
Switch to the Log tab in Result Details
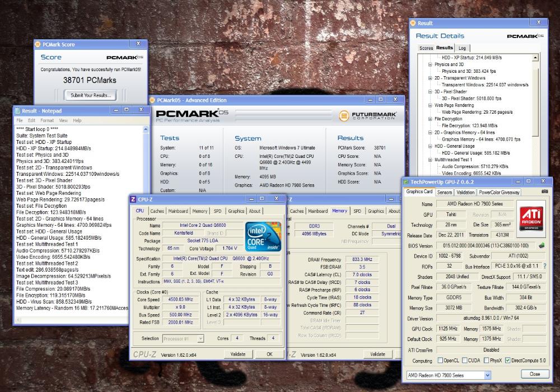click(x=462, y=48)
